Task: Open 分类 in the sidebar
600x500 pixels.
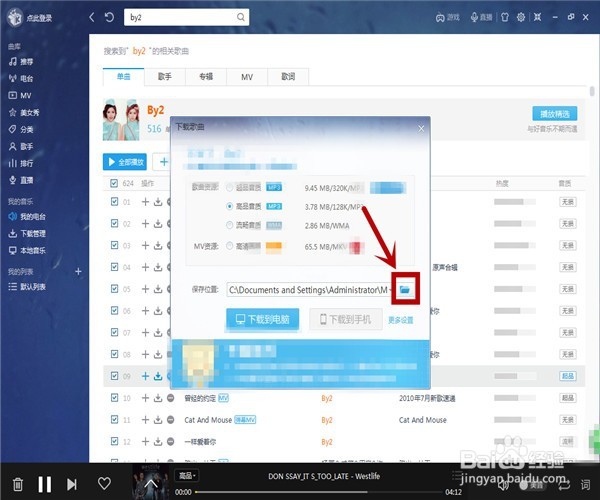Action: [x=21, y=129]
